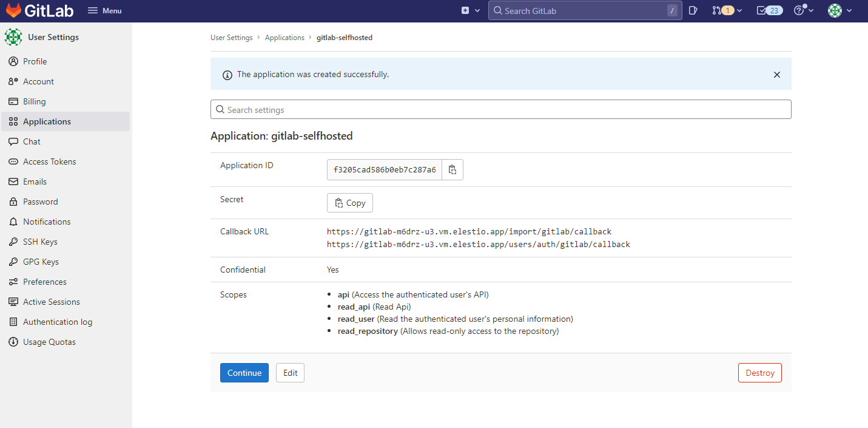Open GPG Keys in the sidebar

[66, 262]
